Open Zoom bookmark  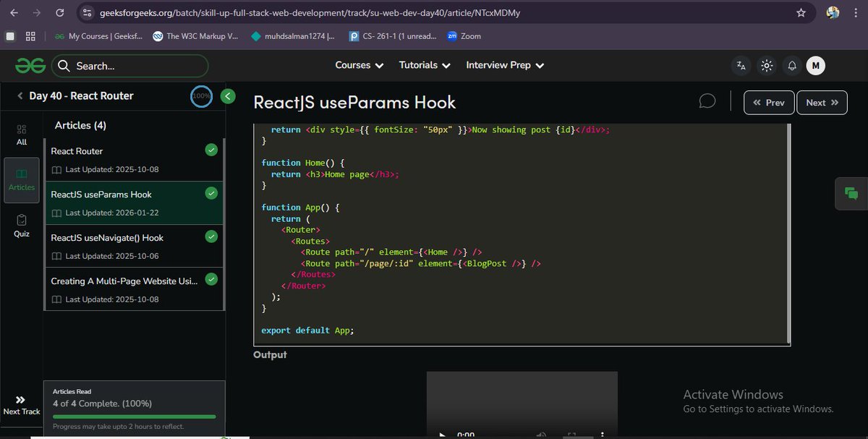click(464, 36)
